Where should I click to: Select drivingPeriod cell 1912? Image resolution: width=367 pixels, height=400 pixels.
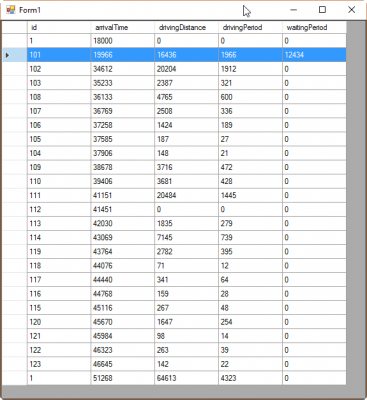click(251, 69)
